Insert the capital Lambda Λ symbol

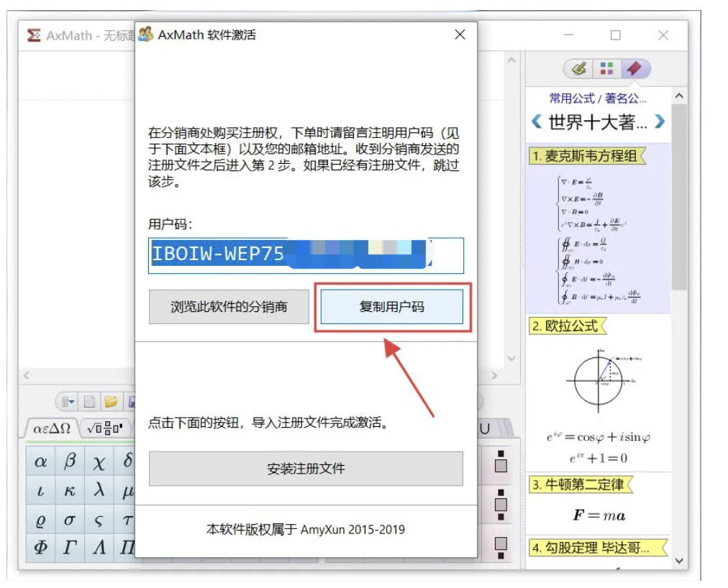99,548
